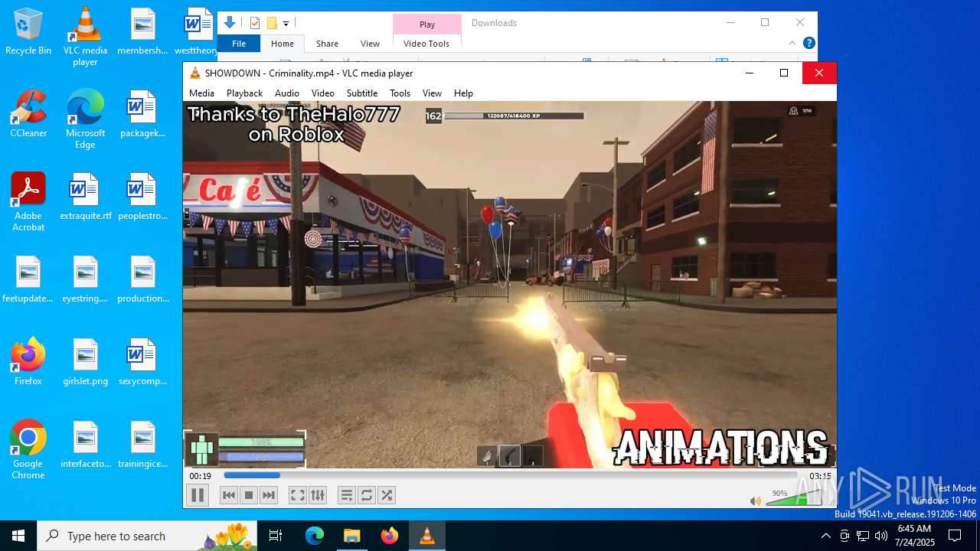The image size is (980, 551).
Task: Select girlslet.png desktop file
Action: pos(85,362)
